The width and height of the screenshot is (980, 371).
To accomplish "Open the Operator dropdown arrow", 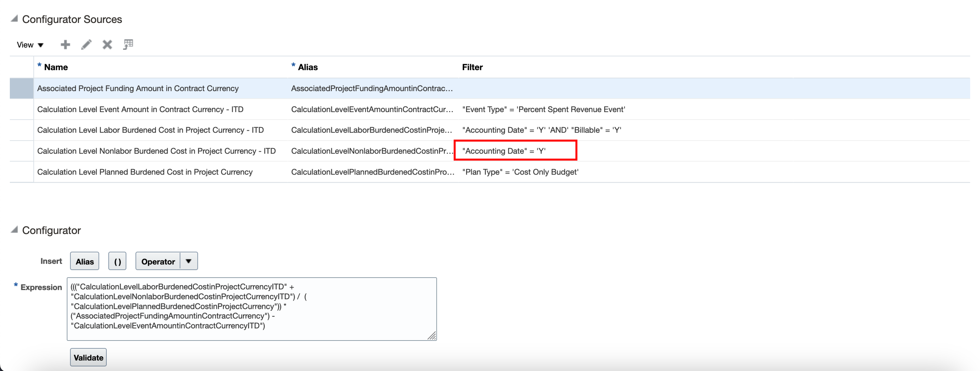I will click(189, 261).
